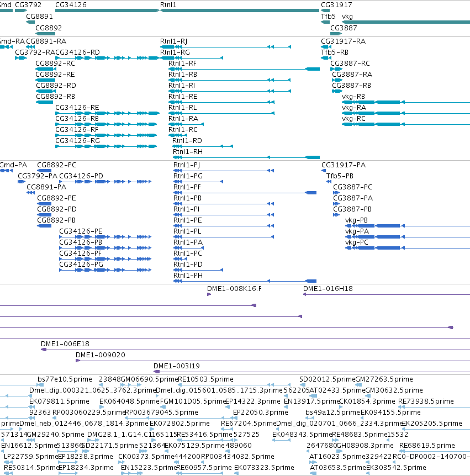Click EST EK073323.5prime

tap(264, 468)
